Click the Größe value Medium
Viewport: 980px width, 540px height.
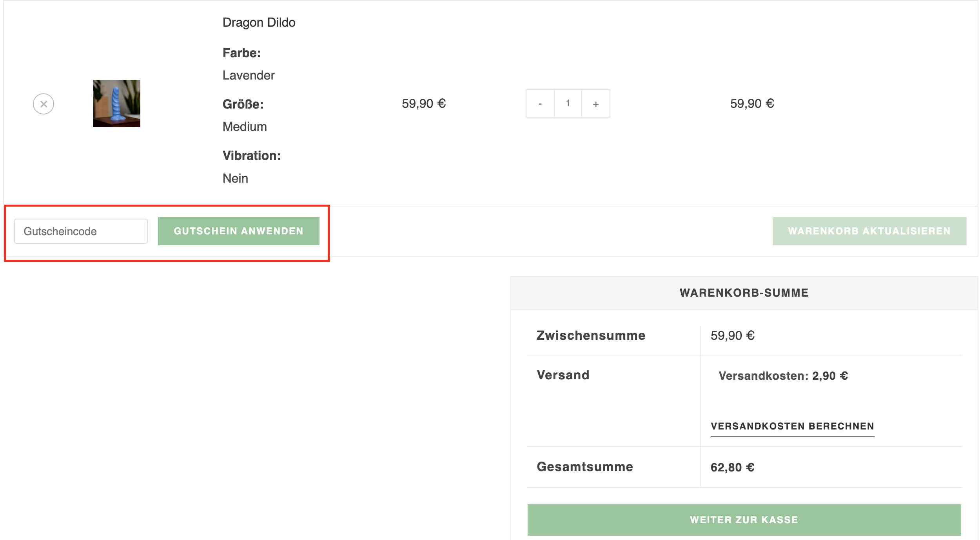(x=245, y=126)
